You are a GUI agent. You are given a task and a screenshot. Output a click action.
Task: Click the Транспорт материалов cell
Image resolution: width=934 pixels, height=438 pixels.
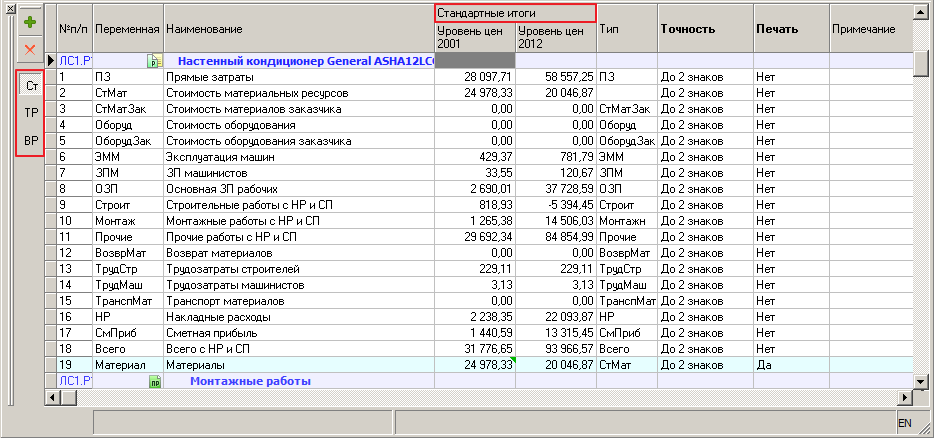(298, 301)
